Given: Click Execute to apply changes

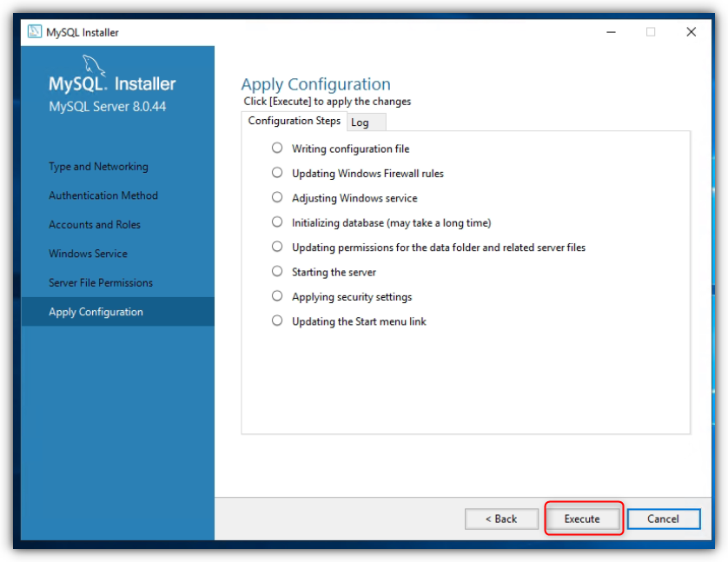Looking at the screenshot, I should click(x=582, y=519).
